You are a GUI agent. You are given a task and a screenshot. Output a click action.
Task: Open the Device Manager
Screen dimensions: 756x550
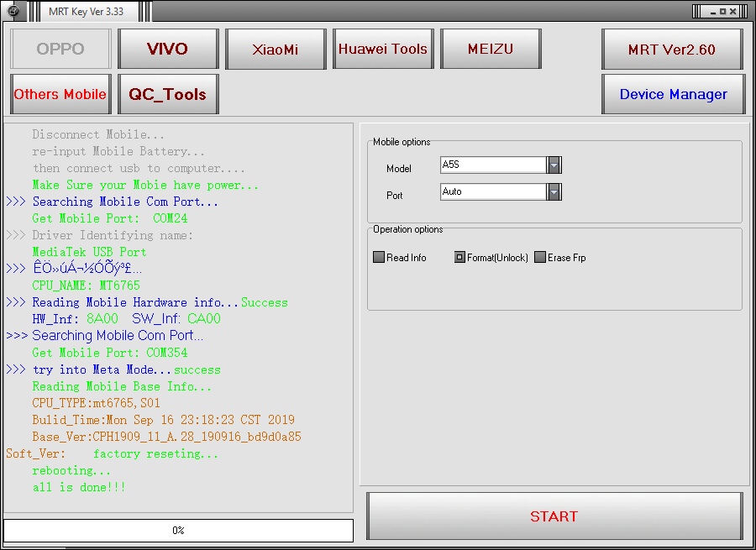(x=673, y=94)
